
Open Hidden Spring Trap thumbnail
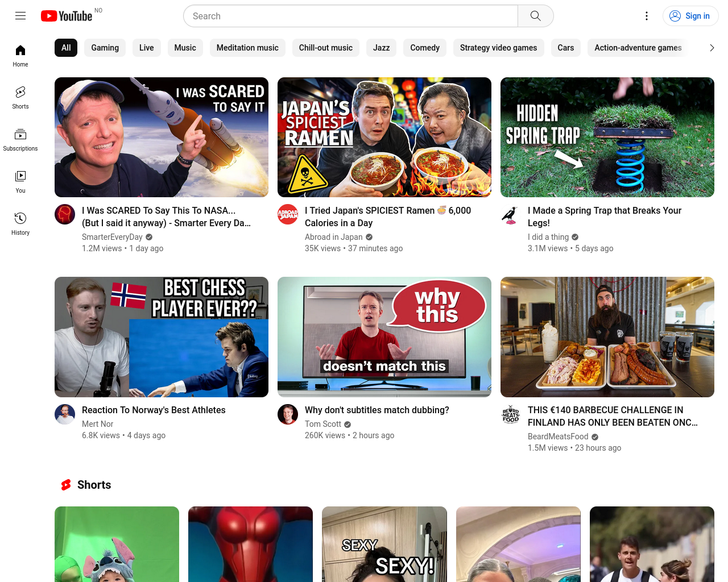pyautogui.click(x=607, y=137)
